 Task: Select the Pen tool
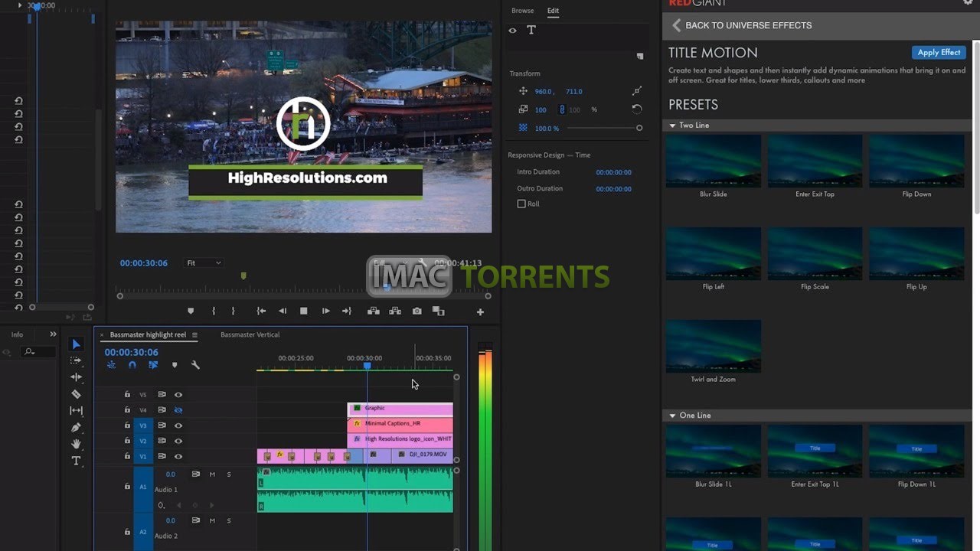(76, 428)
